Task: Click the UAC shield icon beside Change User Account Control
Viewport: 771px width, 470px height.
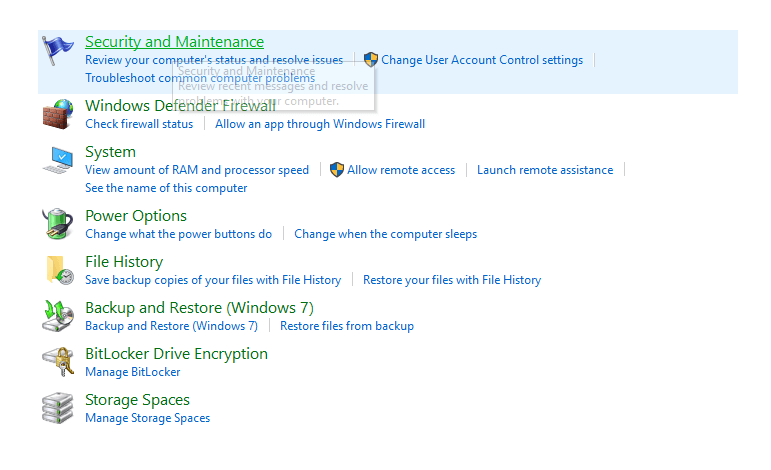Action: click(371, 59)
